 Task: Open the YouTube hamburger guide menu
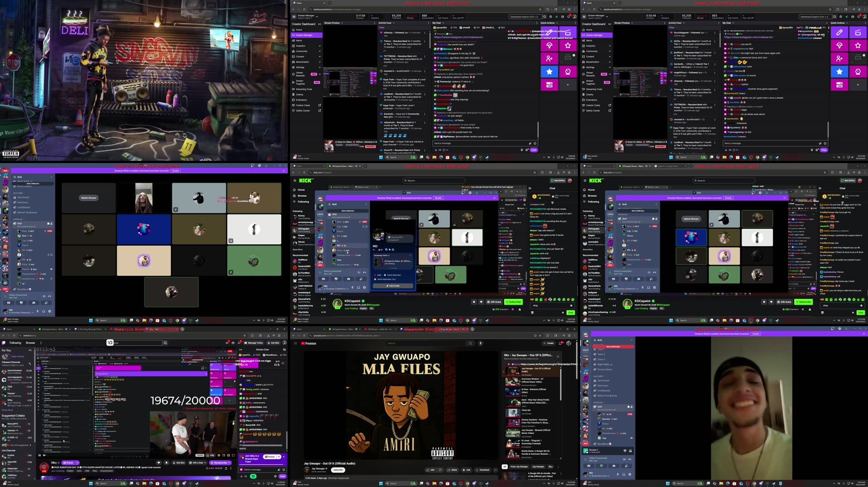coord(296,343)
